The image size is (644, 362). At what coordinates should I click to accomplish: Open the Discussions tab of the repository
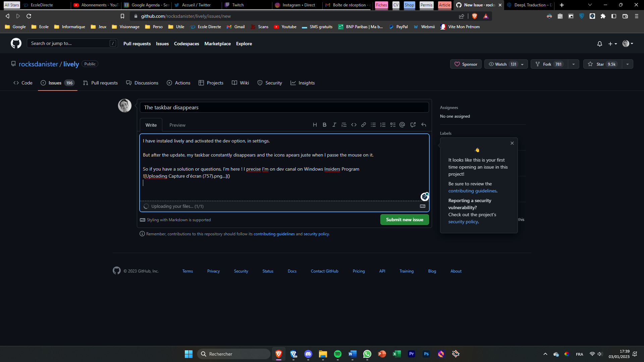(x=142, y=83)
